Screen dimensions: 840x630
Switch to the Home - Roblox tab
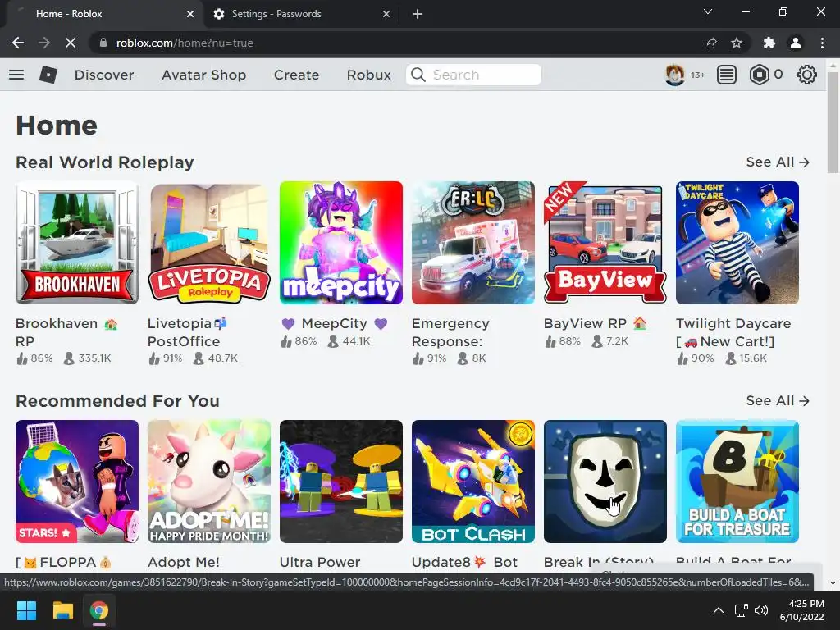click(x=102, y=14)
